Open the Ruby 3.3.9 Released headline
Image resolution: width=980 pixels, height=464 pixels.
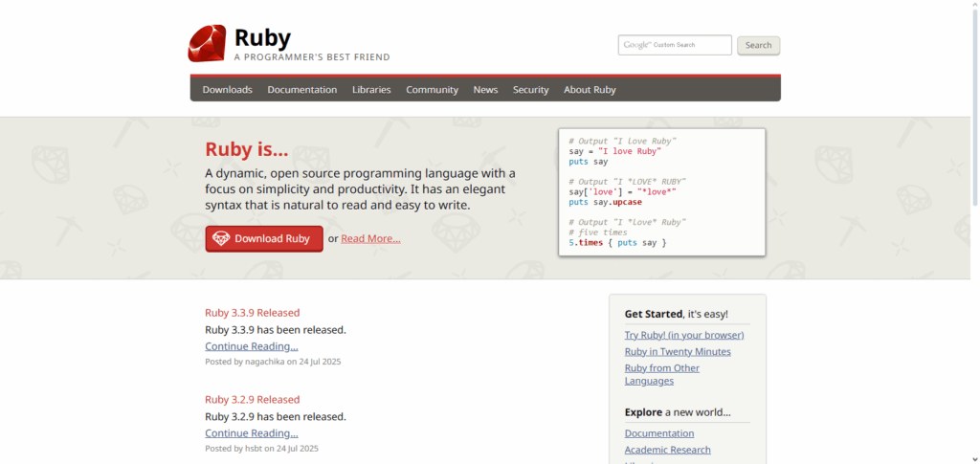pos(253,313)
